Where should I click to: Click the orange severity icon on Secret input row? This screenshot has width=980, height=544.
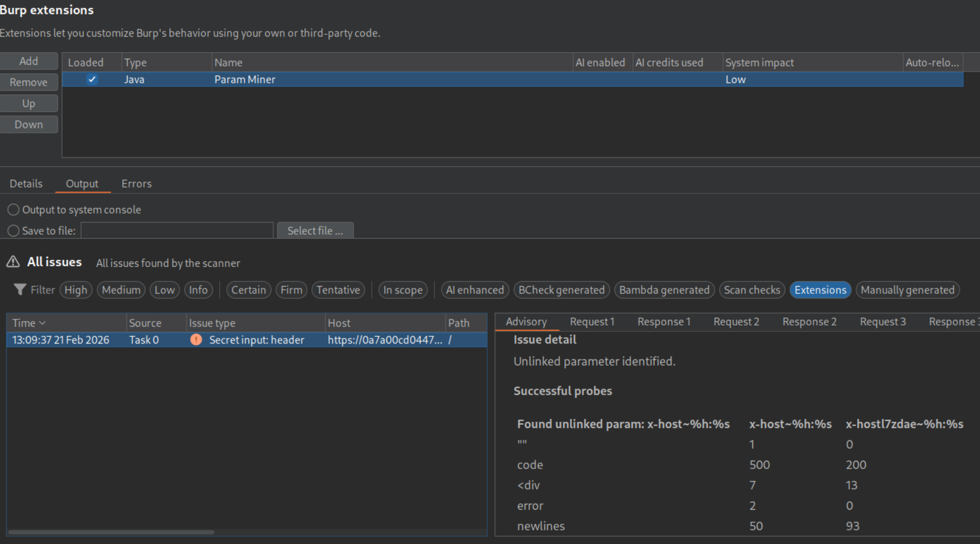pyautogui.click(x=196, y=340)
